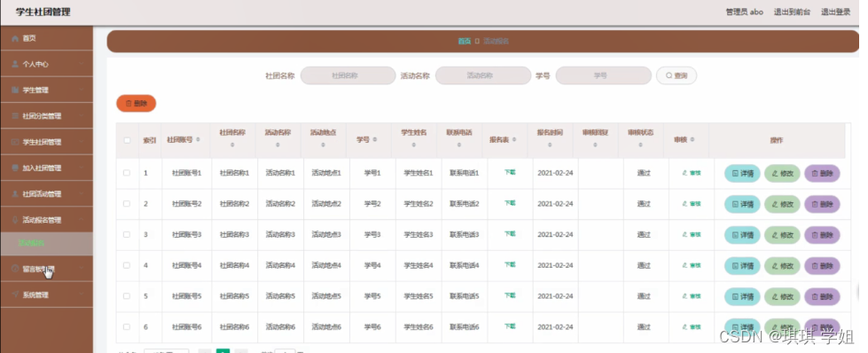The width and height of the screenshot is (868, 353).
Task: Click the sort arrows under the 联系电话 header
Action: point(459,145)
